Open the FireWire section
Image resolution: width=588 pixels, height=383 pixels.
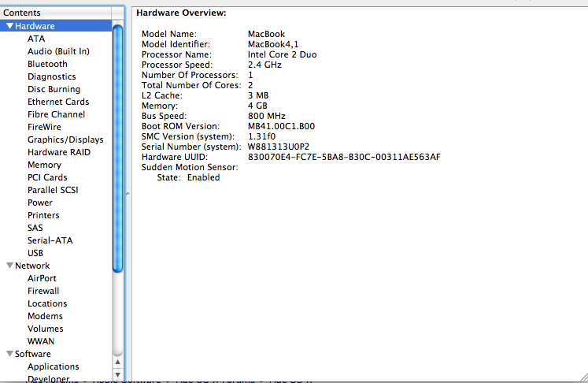[x=44, y=127]
